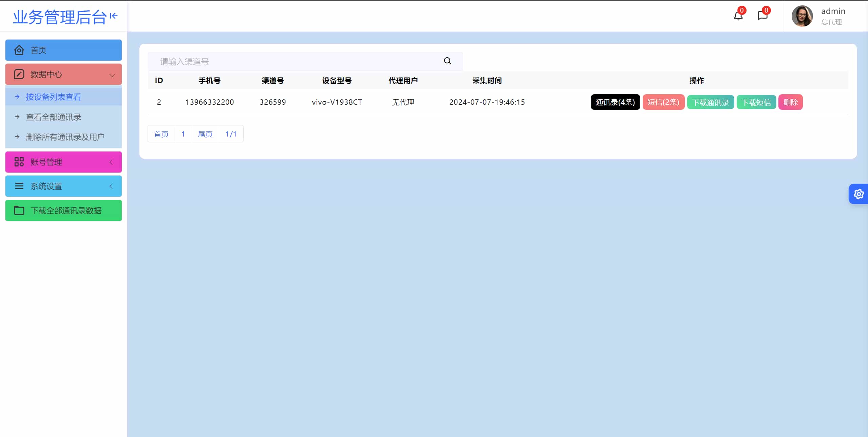
Task: Open 查看全部通讯录 submenu item
Action: coord(53,117)
